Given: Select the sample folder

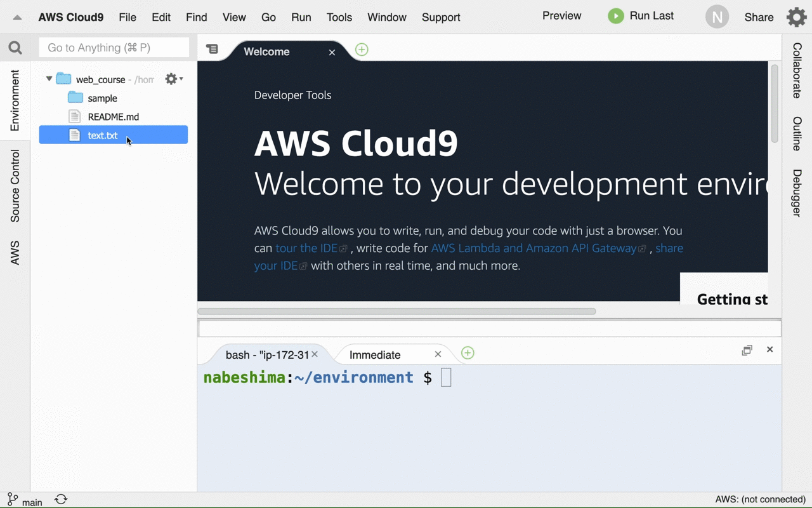Looking at the screenshot, I should (102, 98).
